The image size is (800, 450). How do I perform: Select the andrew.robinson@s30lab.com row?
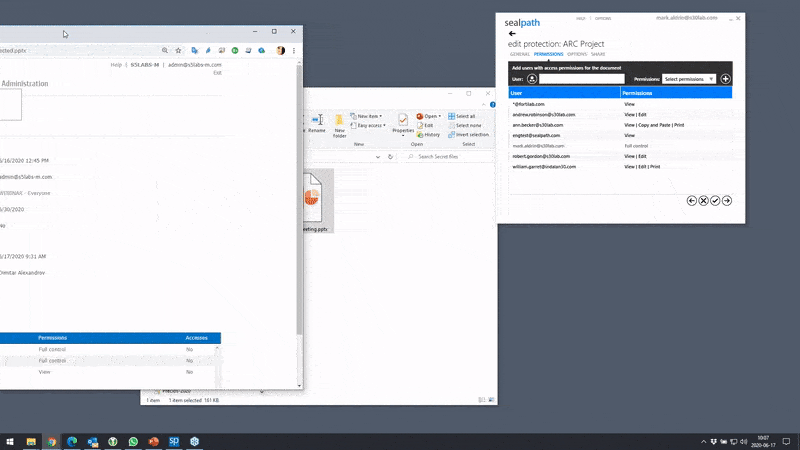click(620, 115)
